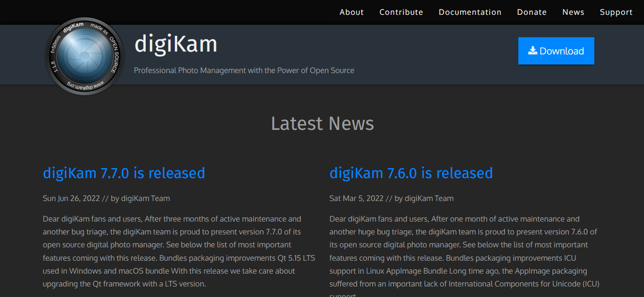This screenshot has height=297, width=644.
Task: Open the About page
Action: pyautogui.click(x=352, y=12)
